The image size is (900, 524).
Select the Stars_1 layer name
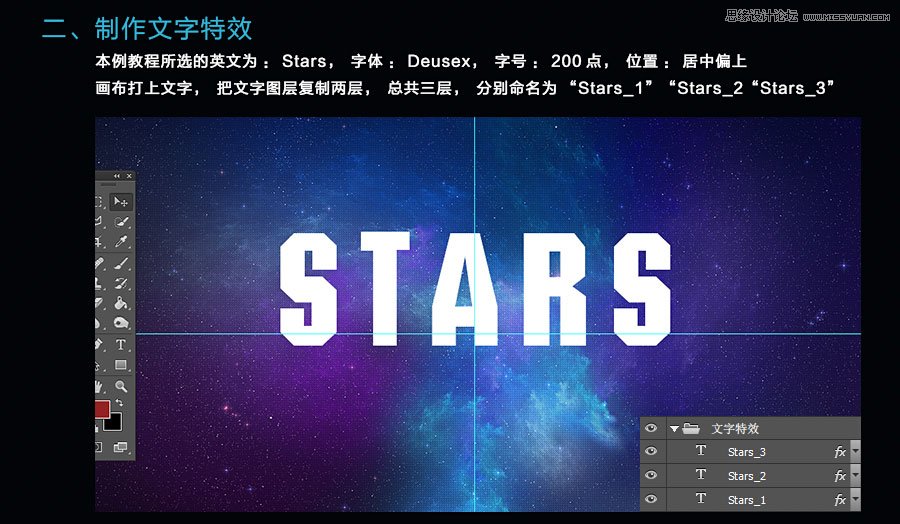click(747, 500)
